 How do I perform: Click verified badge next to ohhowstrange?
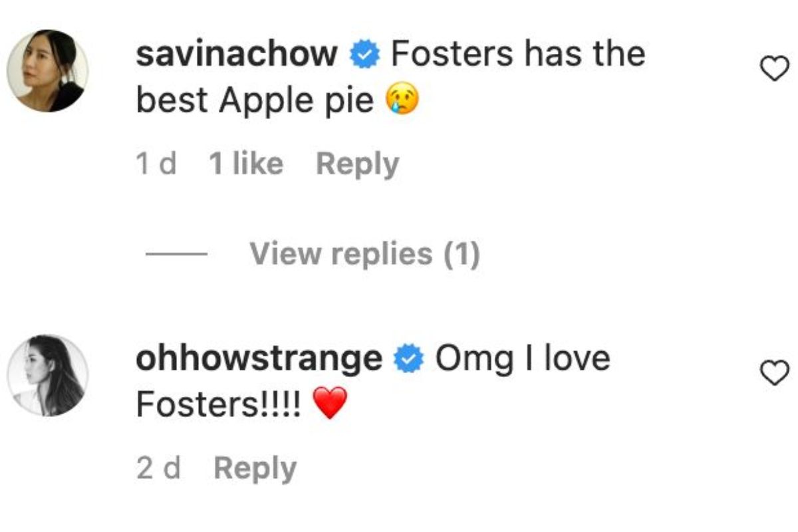click(x=409, y=360)
